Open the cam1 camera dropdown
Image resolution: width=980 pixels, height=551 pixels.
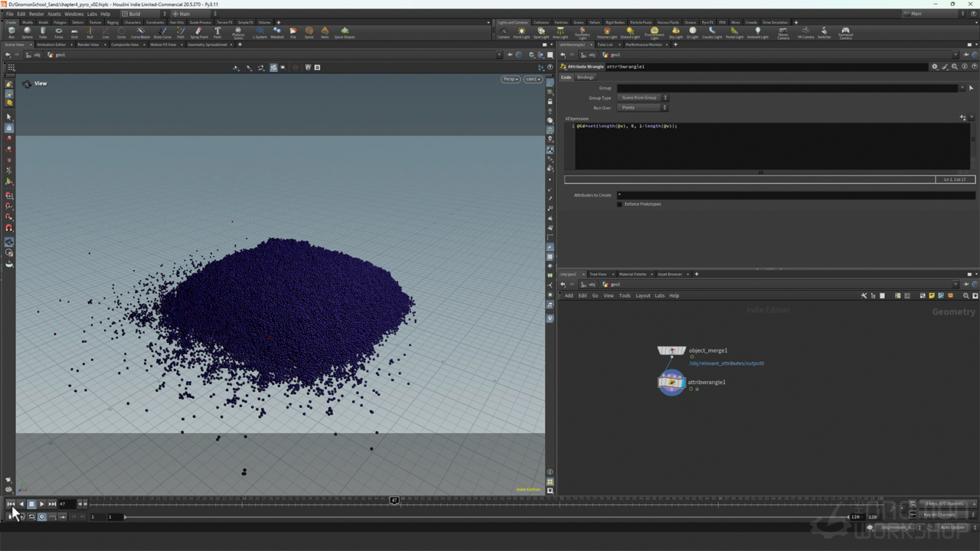(533, 79)
